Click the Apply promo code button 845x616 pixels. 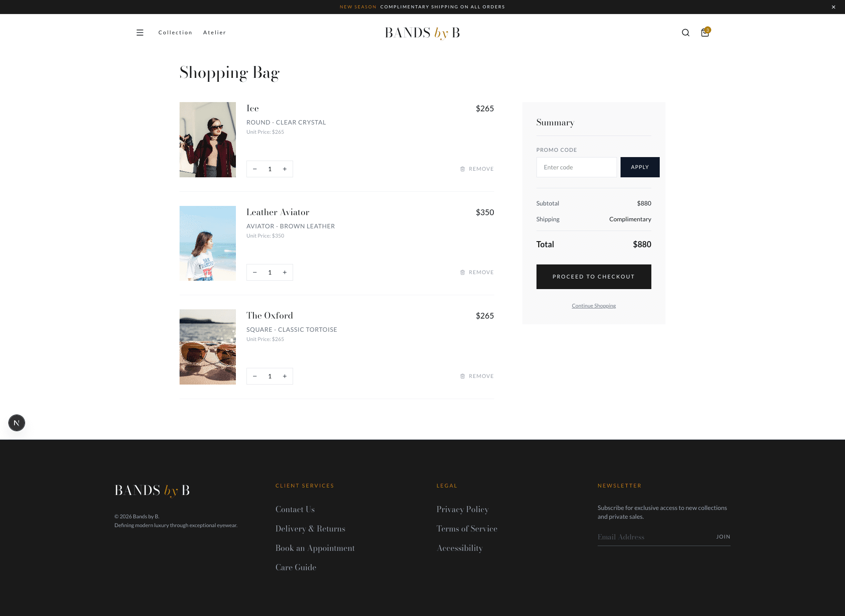tap(639, 167)
